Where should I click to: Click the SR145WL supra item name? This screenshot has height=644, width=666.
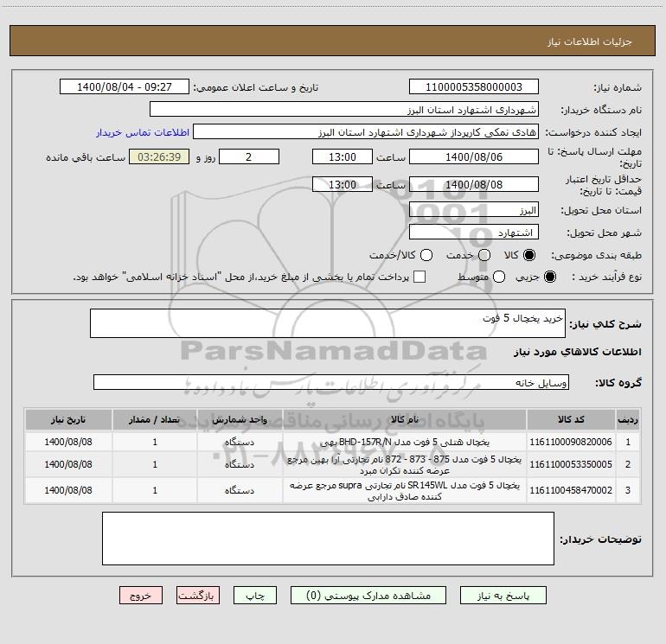pos(405,490)
